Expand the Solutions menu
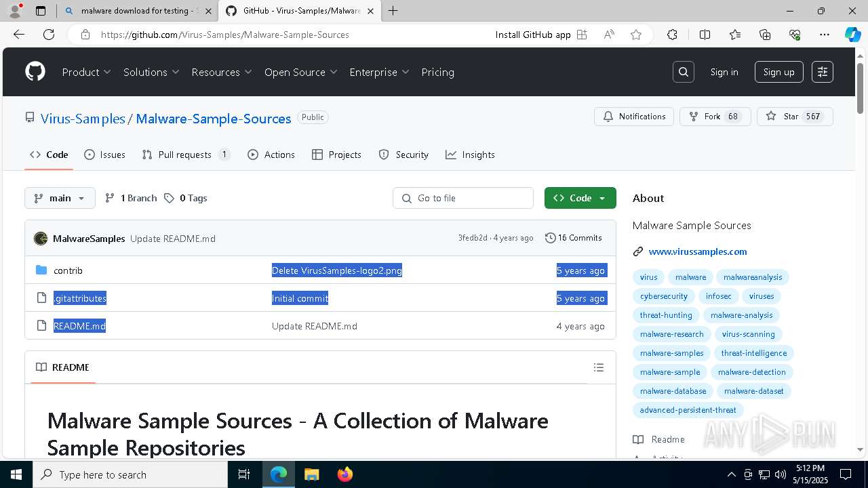The width and height of the screenshot is (868, 488). (x=151, y=72)
